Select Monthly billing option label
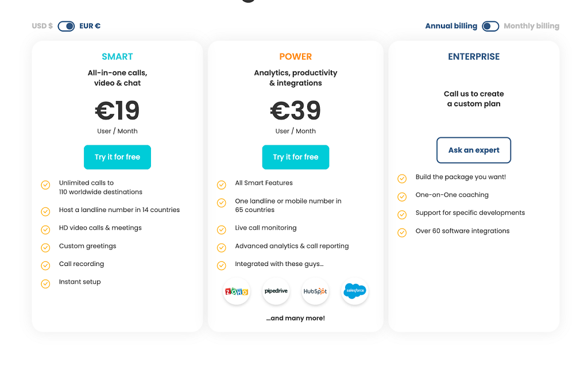This screenshot has width=588, height=370. click(x=531, y=26)
